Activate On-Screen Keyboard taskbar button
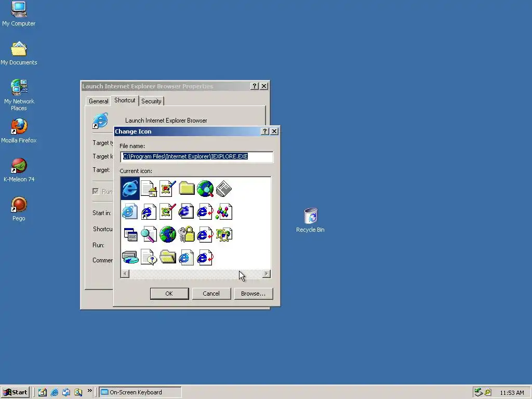This screenshot has width=532, height=399. [x=140, y=392]
